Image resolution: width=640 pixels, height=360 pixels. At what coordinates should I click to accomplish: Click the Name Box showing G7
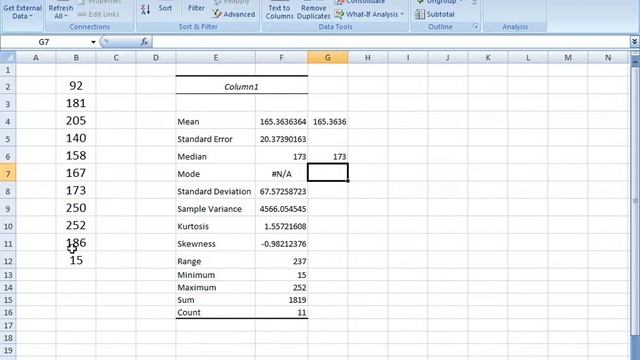(44, 42)
